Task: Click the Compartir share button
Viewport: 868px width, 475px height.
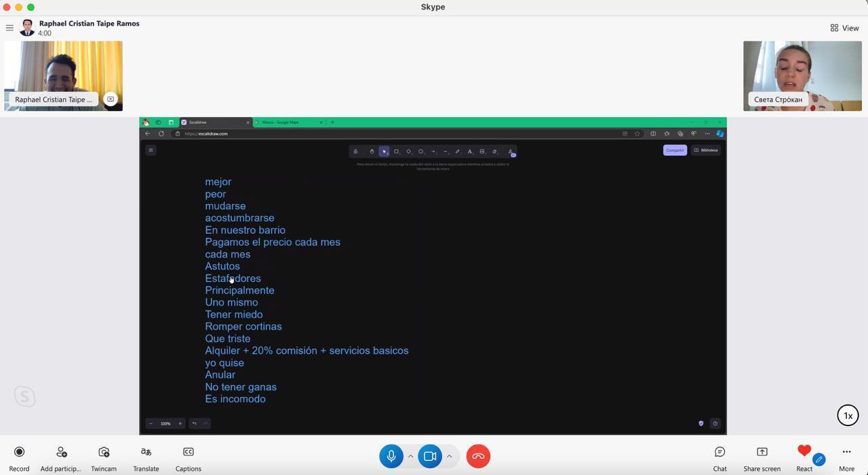Action: click(675, 150)
